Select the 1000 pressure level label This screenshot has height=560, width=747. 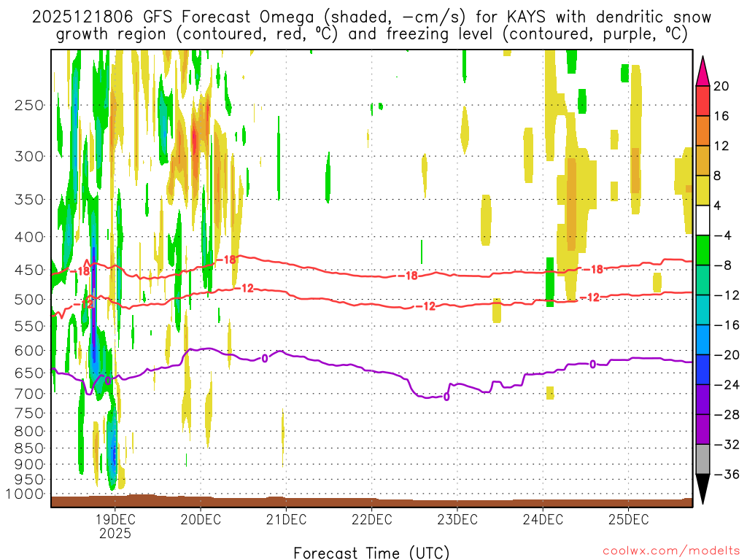tap(25, 494)
